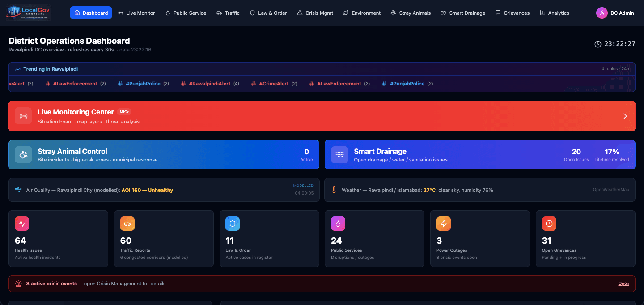Screen dimensions: 644x305
Task: Open the Public Services card count 24
Action: coord(336,241)
